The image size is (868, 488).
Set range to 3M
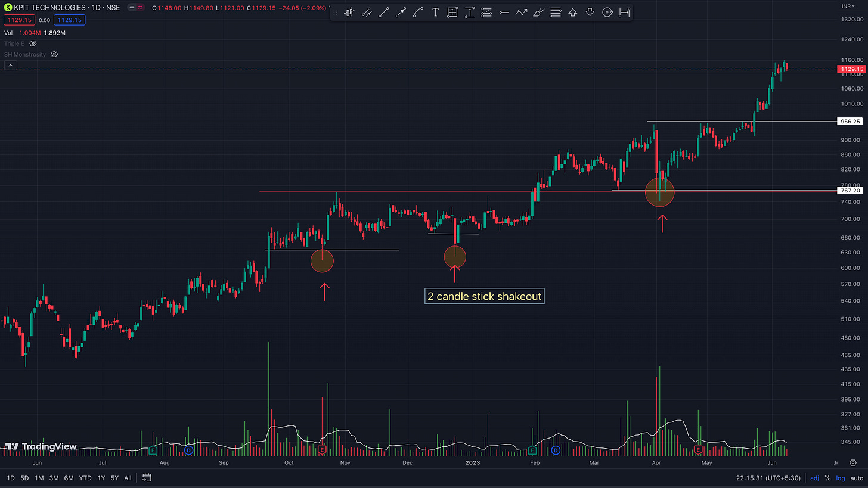(54, 478)
